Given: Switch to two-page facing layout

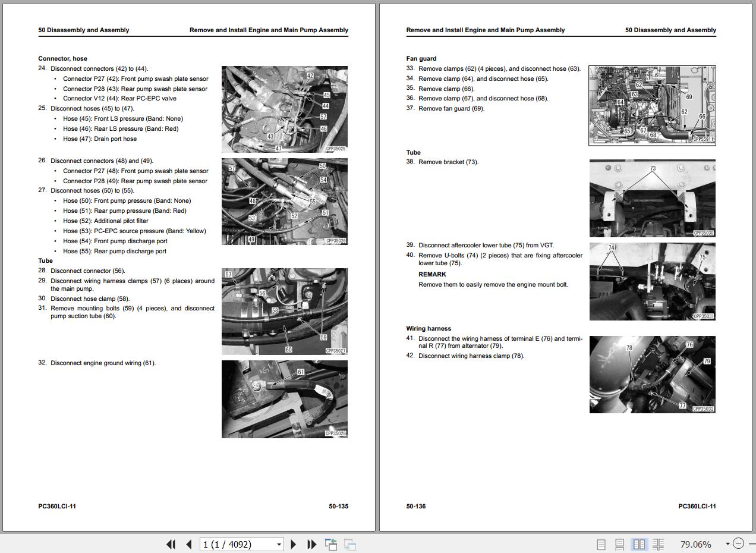Looking at the screenshot, I should [639, 544].
